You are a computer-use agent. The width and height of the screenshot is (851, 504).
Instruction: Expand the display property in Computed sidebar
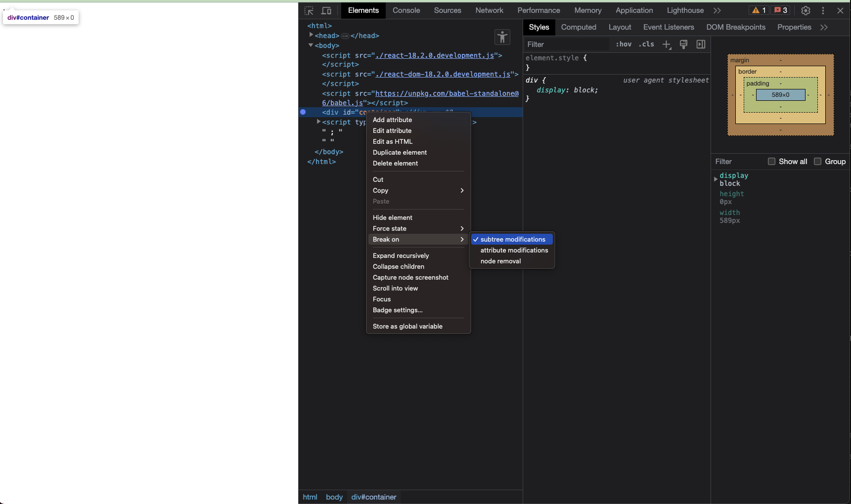coord(716,179)
